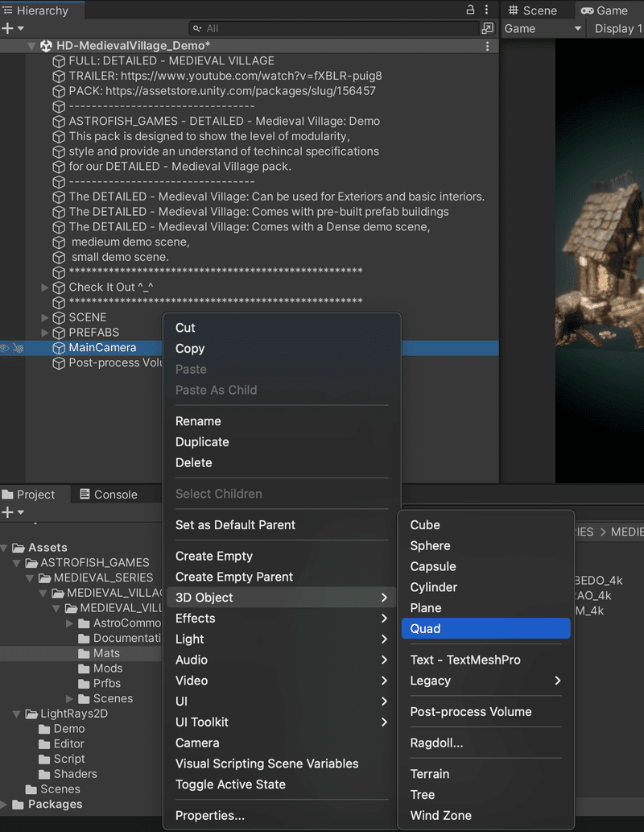Open the Hierarchy panel three-dot options menu

(486, 10)
